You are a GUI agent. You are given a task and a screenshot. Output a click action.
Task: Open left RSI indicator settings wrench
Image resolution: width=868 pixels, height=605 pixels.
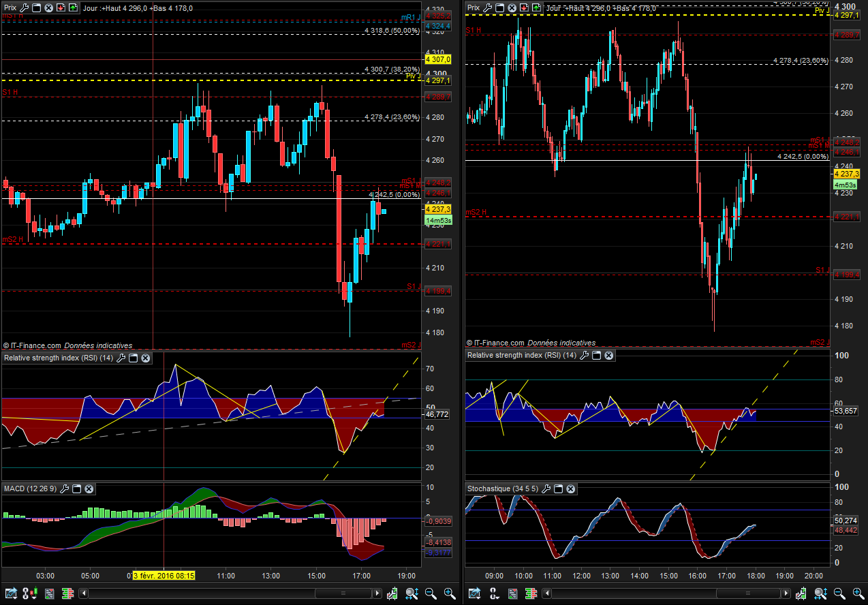pos(121,358)
